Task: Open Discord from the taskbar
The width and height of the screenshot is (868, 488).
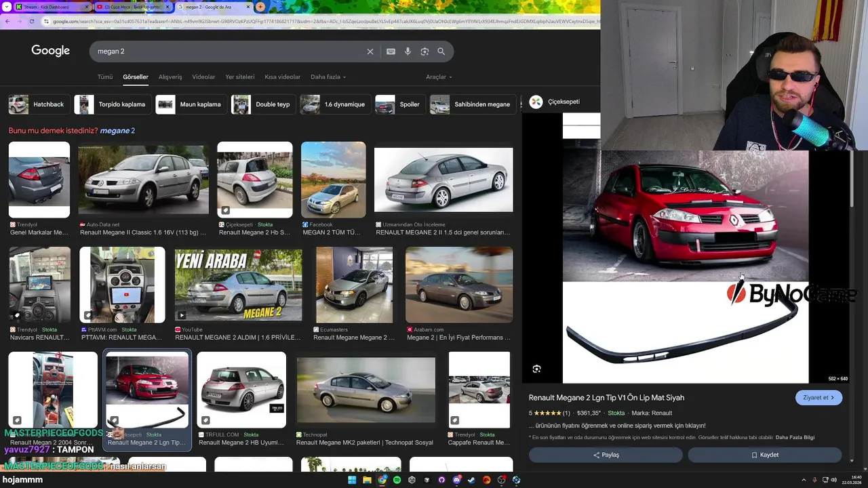Action: [456, 480]
